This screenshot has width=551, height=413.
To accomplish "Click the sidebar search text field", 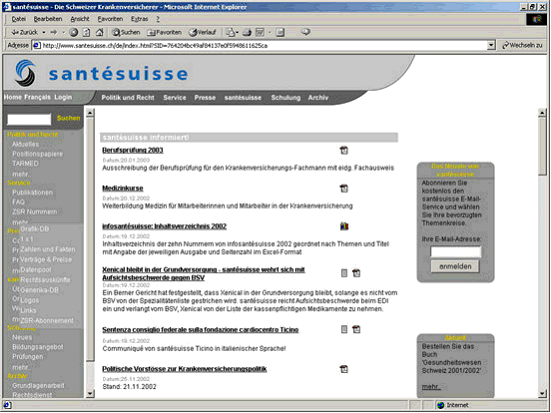I will (x=29, y=119).
